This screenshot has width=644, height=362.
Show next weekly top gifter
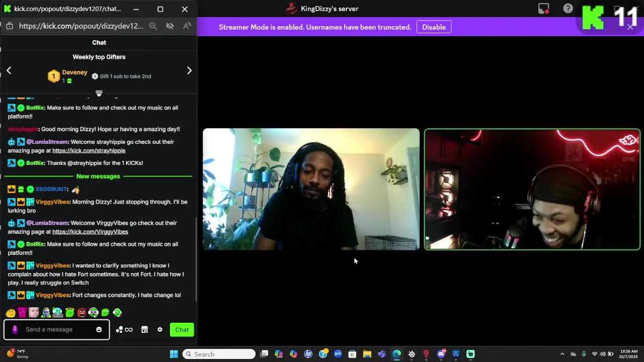point(189,70)
